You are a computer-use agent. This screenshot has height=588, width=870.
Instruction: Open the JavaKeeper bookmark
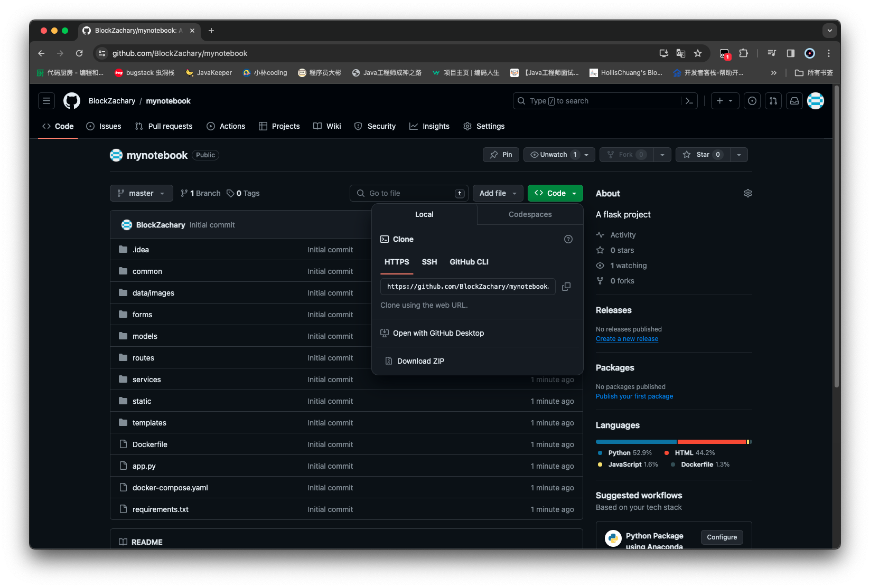click(209, 73)
